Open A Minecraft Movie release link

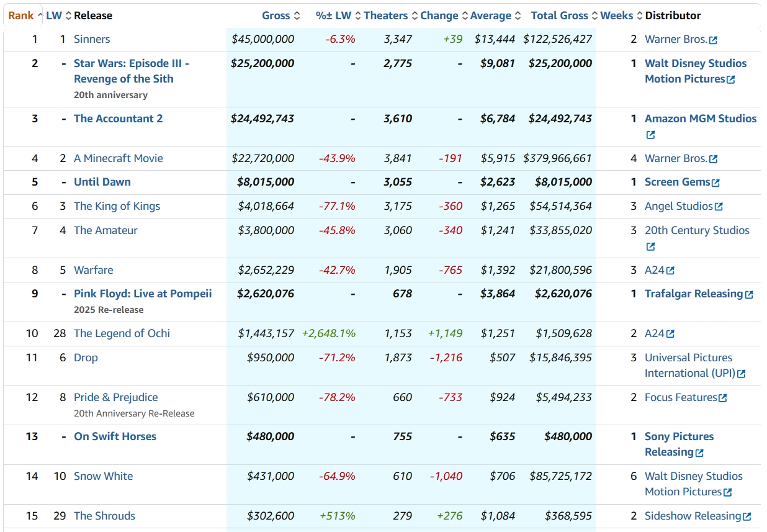pyautogui.click(x=119, y=158)
